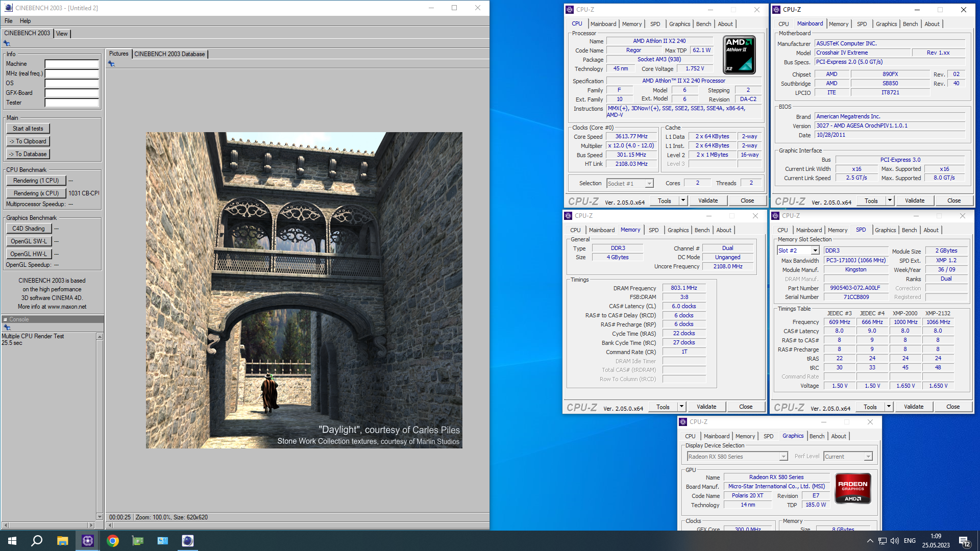
Task: Run OpenGL SW-L benchmark
Action: [x=29, y=241]
